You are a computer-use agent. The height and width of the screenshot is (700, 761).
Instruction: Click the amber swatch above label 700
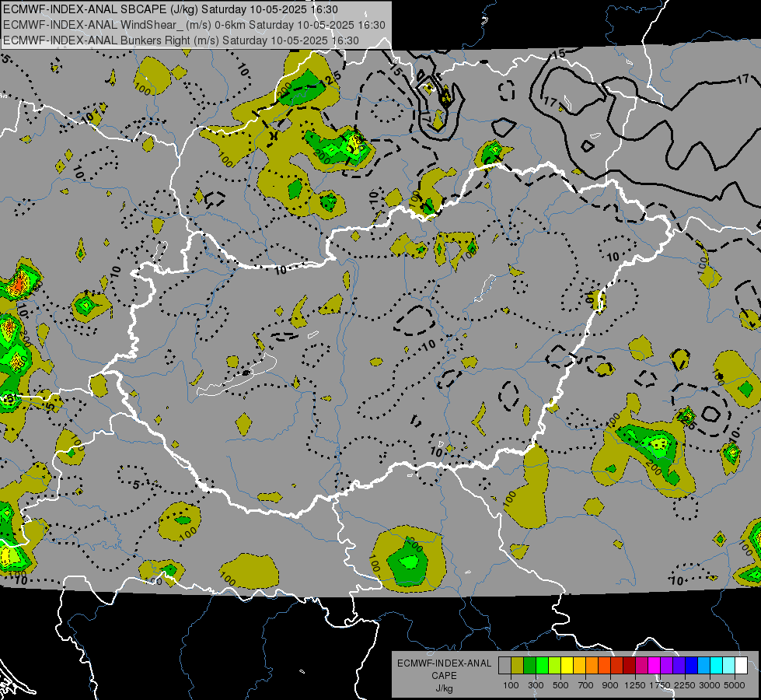coord(579,666)
